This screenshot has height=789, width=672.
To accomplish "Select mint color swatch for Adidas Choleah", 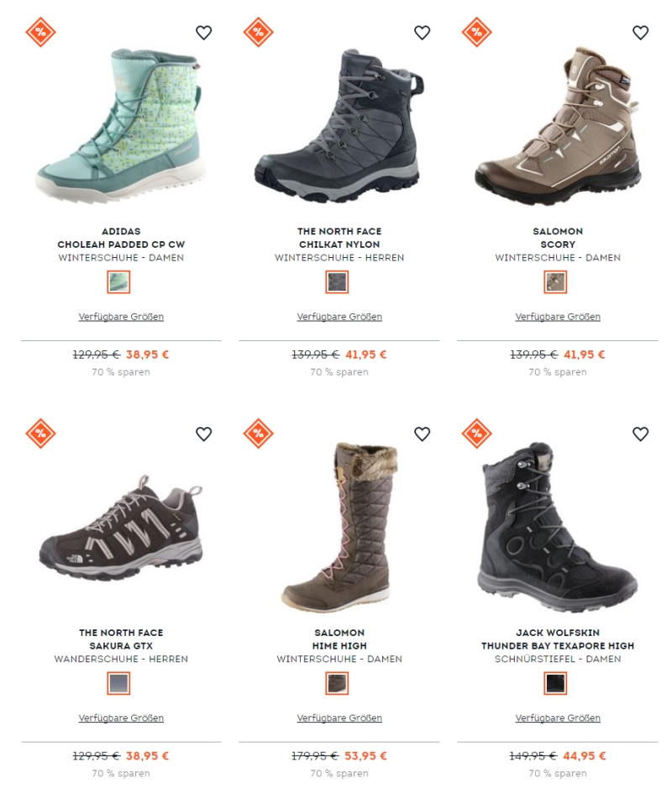I will click(118, 281).
